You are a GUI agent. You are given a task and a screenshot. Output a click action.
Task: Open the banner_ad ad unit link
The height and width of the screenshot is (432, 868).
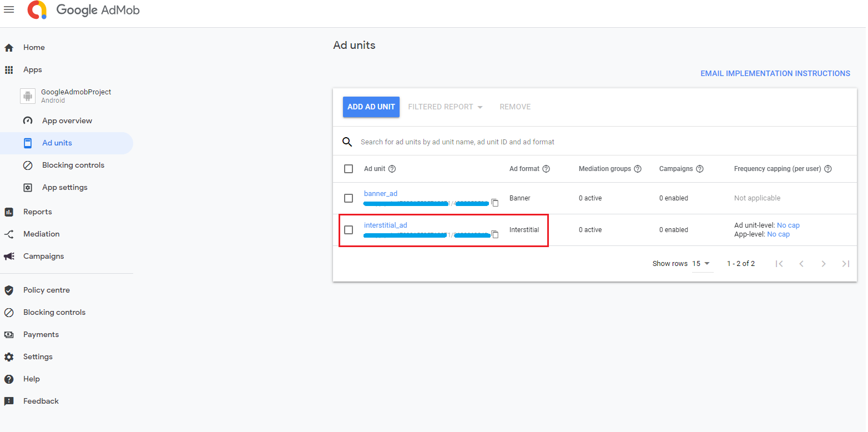tap(381, 194)
